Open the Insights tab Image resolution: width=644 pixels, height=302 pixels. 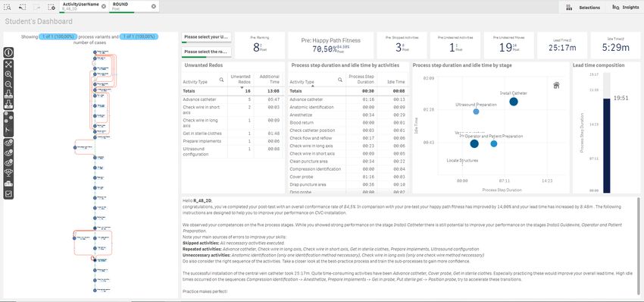point(626,7)
